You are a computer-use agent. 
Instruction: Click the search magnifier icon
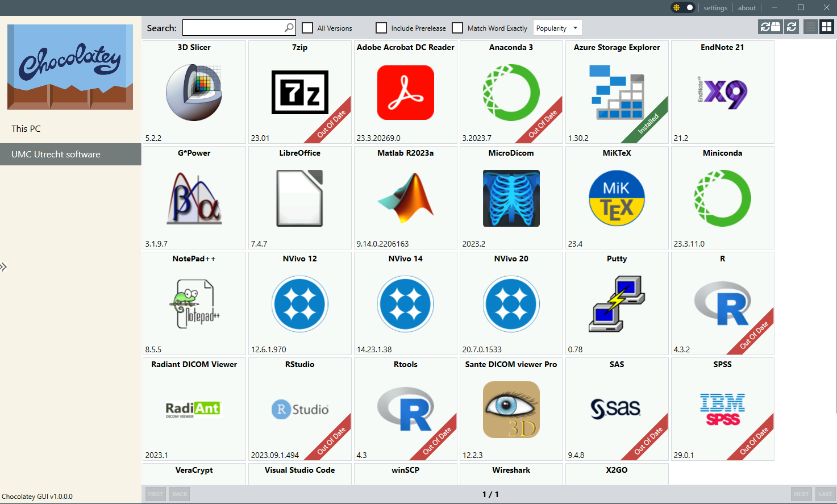[289, 27]
